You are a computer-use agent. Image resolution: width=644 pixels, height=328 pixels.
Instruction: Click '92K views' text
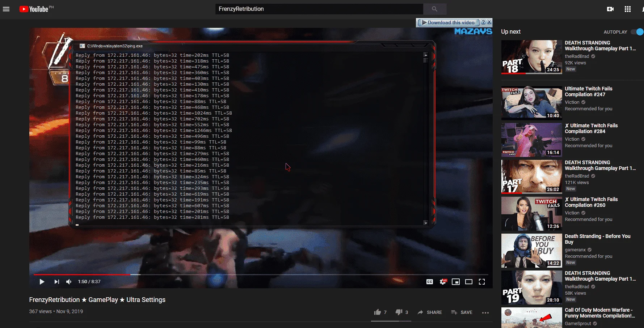(x=575, y=63)
